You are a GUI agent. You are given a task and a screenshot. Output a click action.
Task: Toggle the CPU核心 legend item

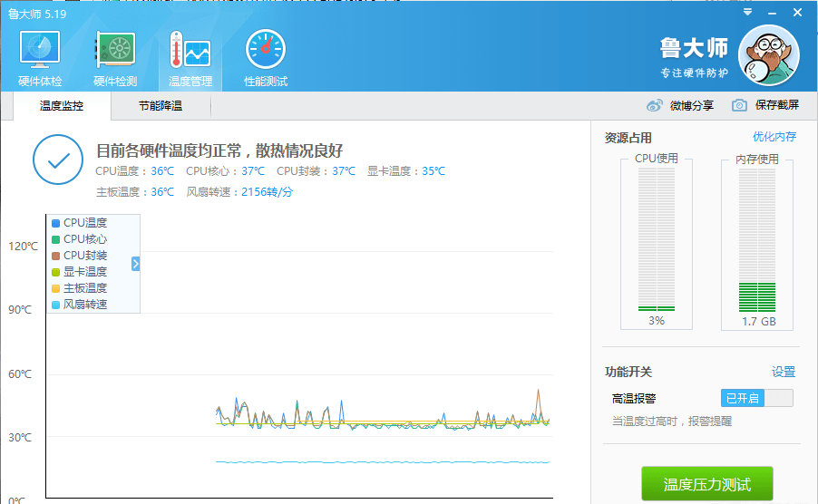click(x=79, y=239)
